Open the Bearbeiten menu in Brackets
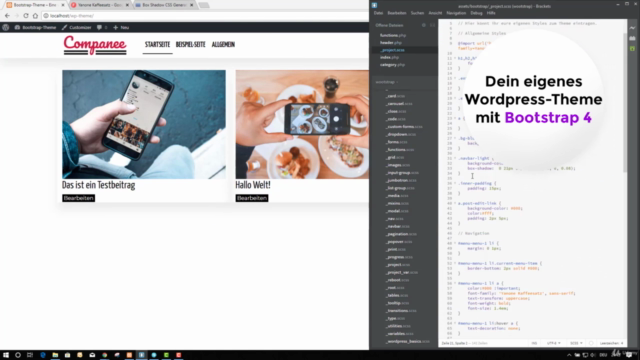The image size is (640, 360). point(397,13)
